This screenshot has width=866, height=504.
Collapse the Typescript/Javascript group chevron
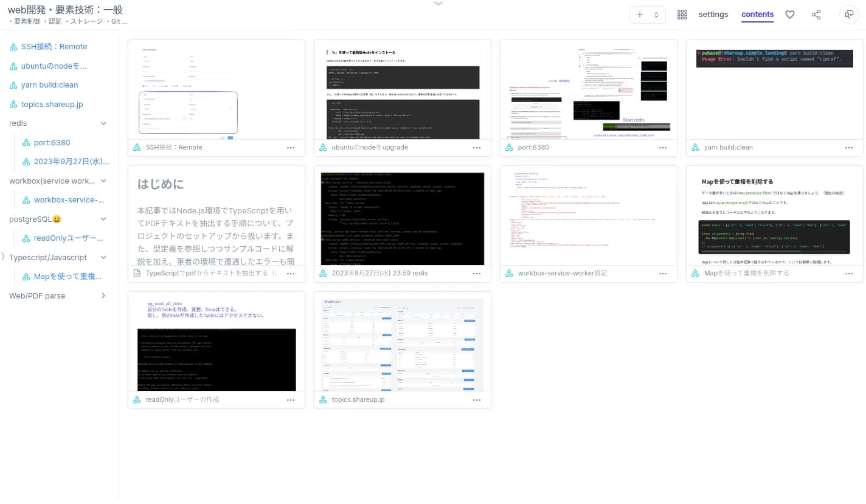tap(103, 257)
